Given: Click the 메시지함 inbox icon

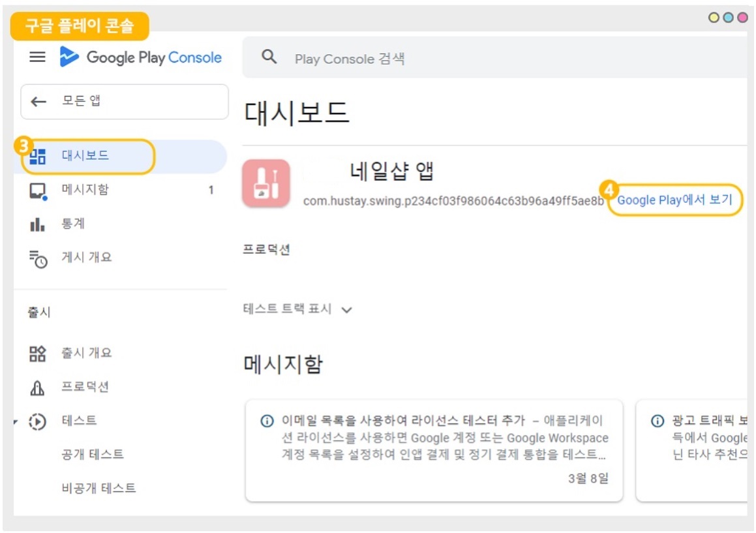Looking at the screenshot, I should (x=38, y=191).
